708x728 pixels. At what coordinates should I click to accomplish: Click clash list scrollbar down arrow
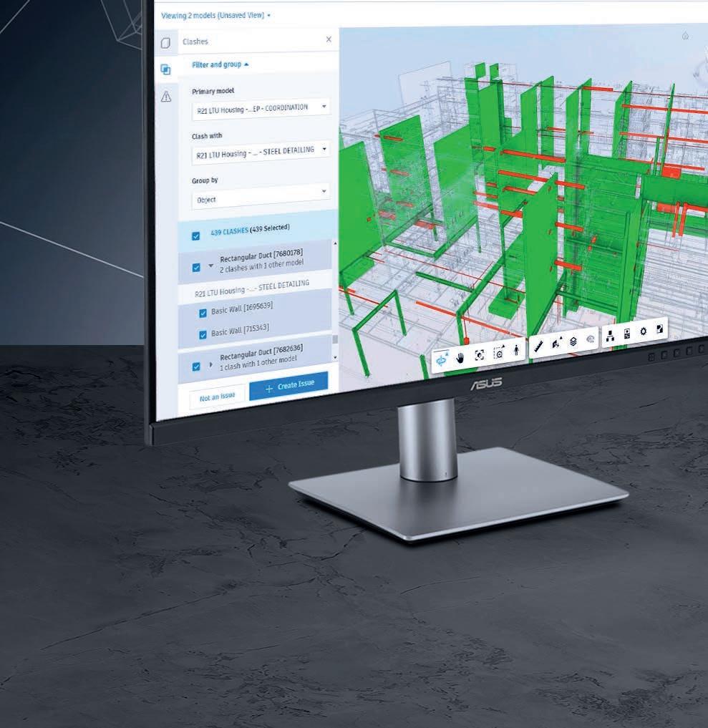coord(335,357)
